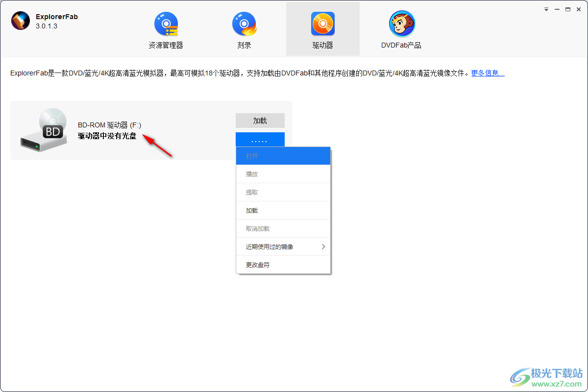This screenshot has width=588, height=392.
Task: Open the DVDFab产品 products tab
Action: coord(401,29)
